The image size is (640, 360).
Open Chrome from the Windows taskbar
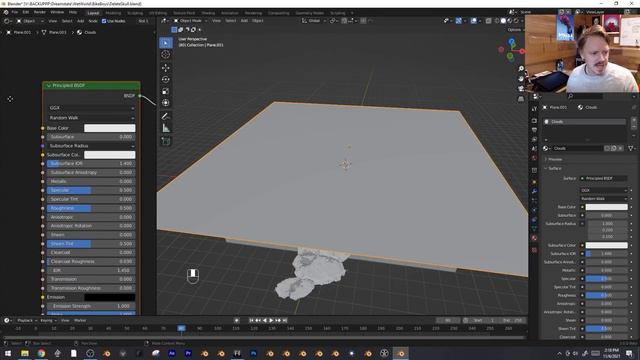pyautogui.click(x=41, y=353)
